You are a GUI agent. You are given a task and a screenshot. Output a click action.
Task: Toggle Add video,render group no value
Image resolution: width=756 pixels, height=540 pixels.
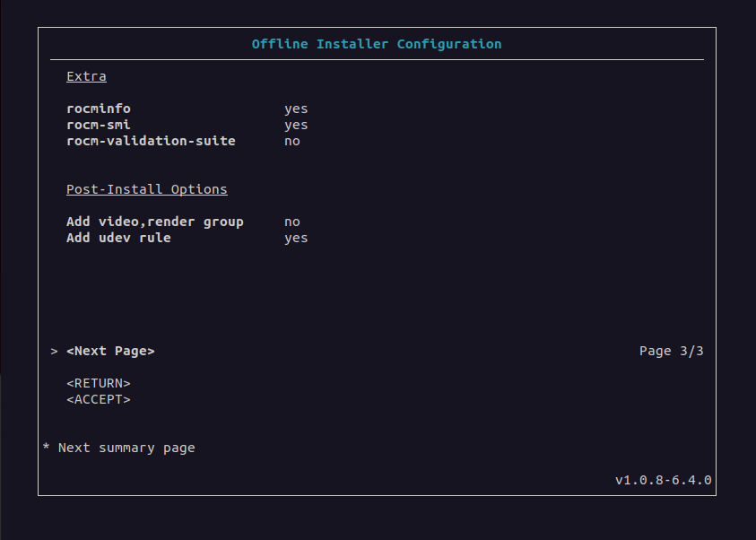292,222
